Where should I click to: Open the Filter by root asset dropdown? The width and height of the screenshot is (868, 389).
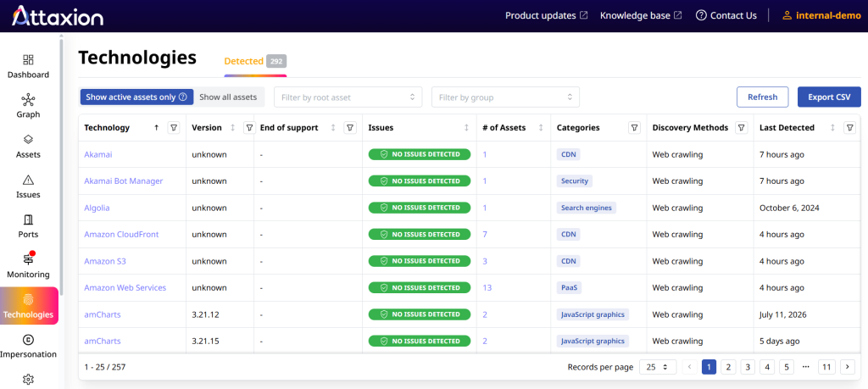coord(348,97)
